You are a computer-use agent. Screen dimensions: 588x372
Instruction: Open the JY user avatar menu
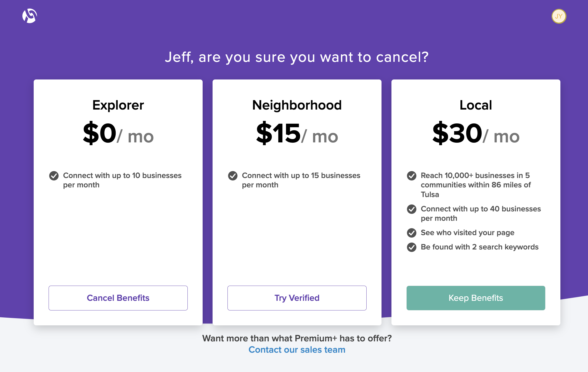pyautogui.click(x=559, y=16)
